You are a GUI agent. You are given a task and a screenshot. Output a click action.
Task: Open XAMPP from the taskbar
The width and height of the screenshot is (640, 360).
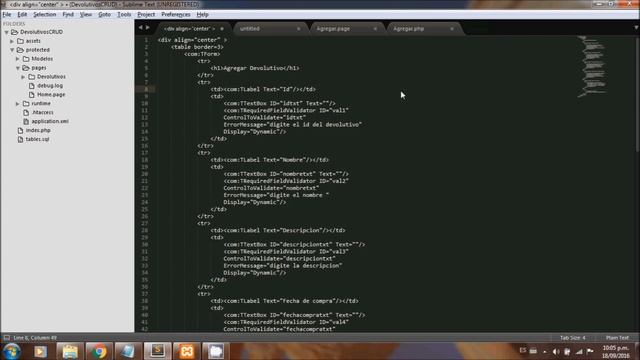click(x=187, y=351)
